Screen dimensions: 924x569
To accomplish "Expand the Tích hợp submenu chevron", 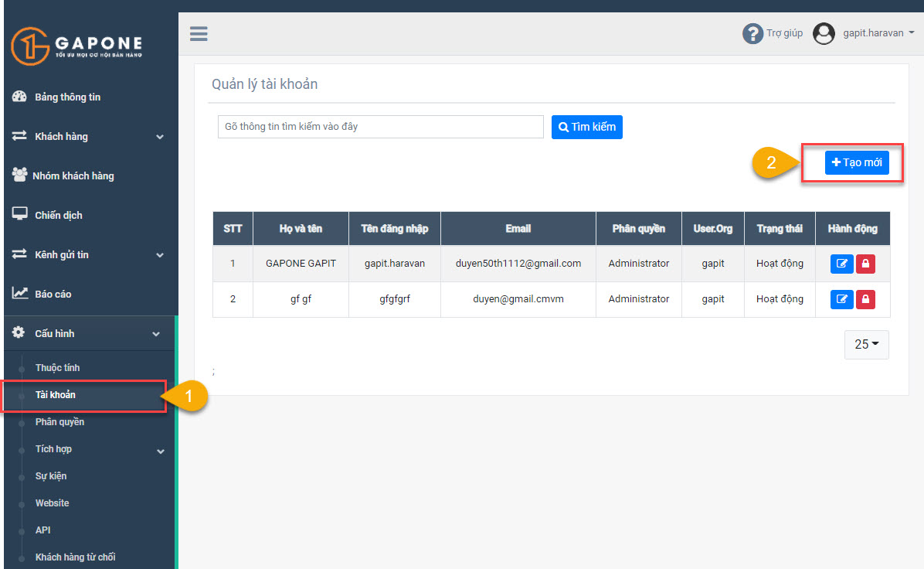I will 160,451.
